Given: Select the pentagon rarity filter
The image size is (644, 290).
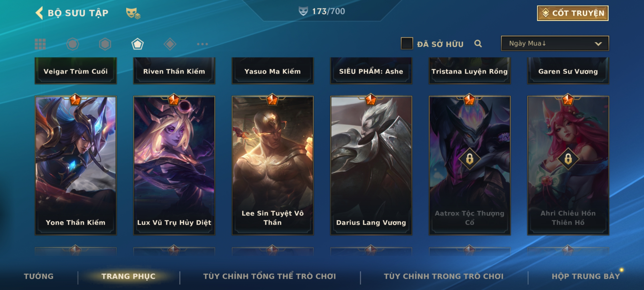Looking at the screenshot, I should 137,44.
